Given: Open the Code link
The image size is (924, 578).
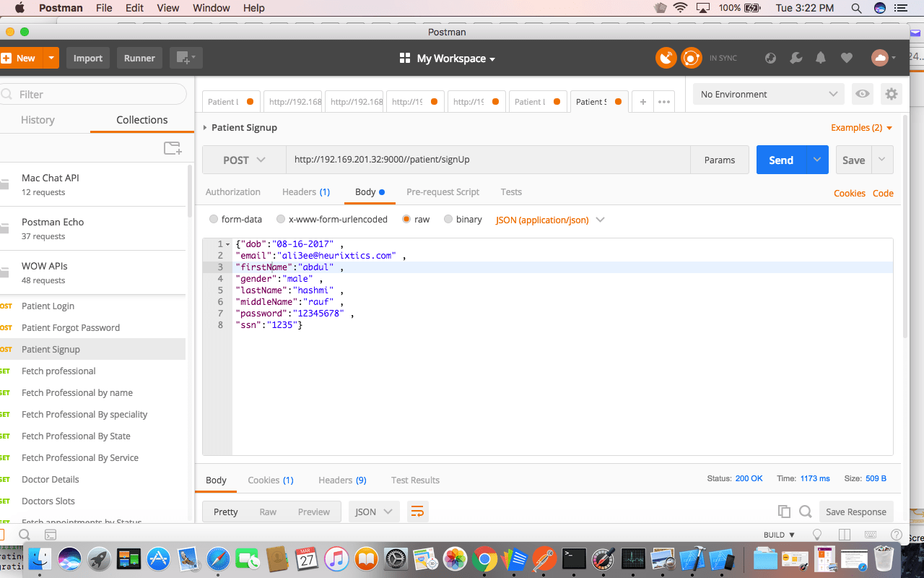Looking at the screenshot, I should tap(883, 193).
